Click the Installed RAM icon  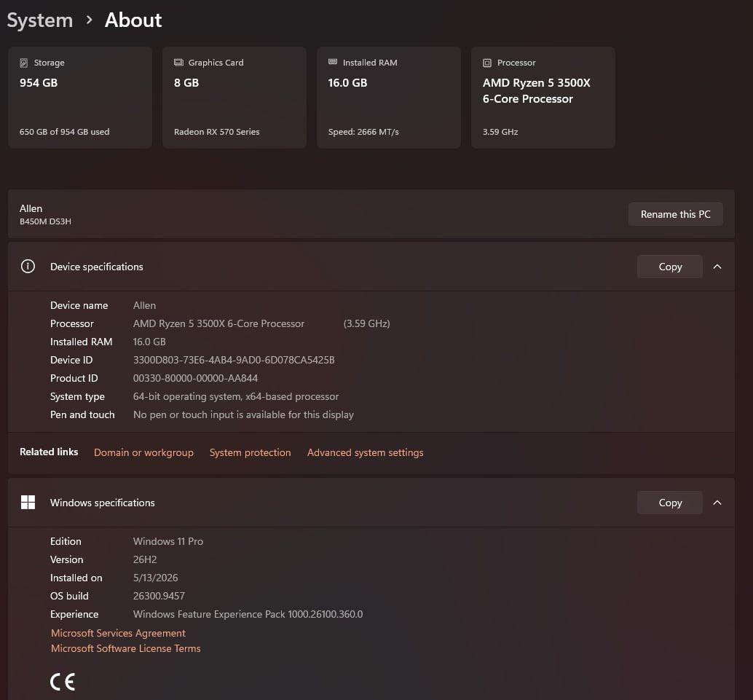333,62
